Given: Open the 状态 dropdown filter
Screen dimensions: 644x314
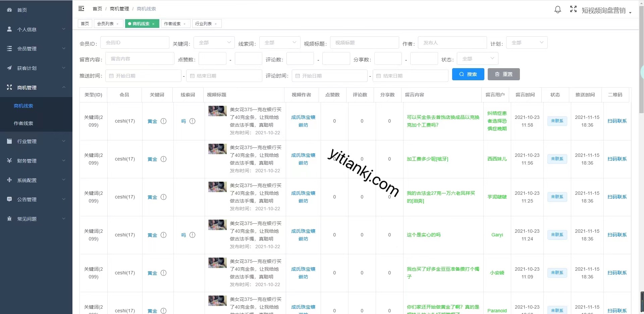Looking at the screenshot, I should [478, 58].
